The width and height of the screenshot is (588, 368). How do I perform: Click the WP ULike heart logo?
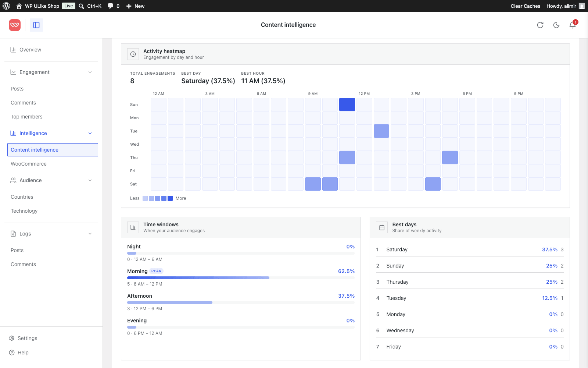(x=15, y=25)
